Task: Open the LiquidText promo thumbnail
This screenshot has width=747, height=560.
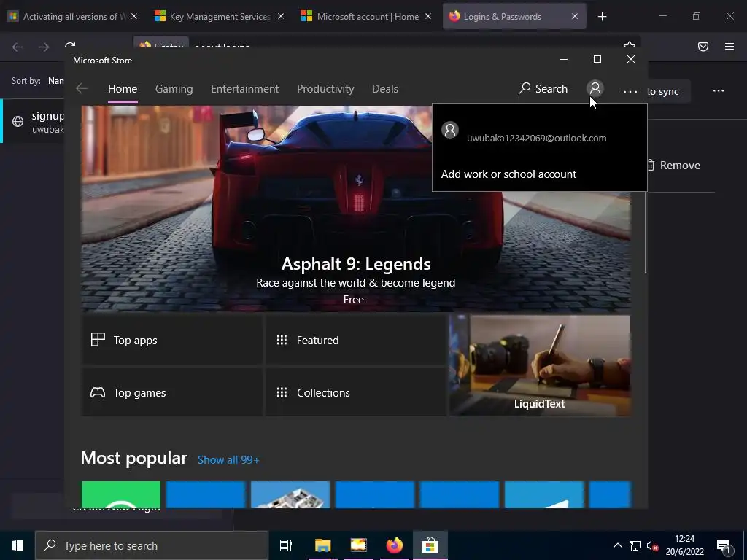Action: 540,365
